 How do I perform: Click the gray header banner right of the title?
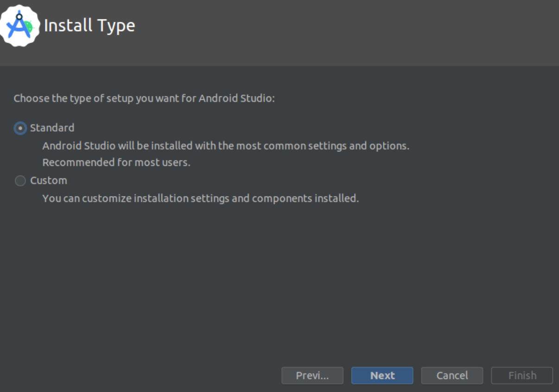348,32
